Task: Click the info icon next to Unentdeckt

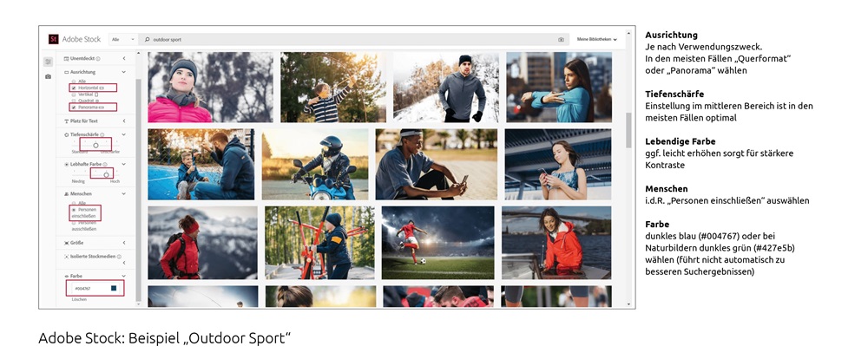Action: coord(97,58)
